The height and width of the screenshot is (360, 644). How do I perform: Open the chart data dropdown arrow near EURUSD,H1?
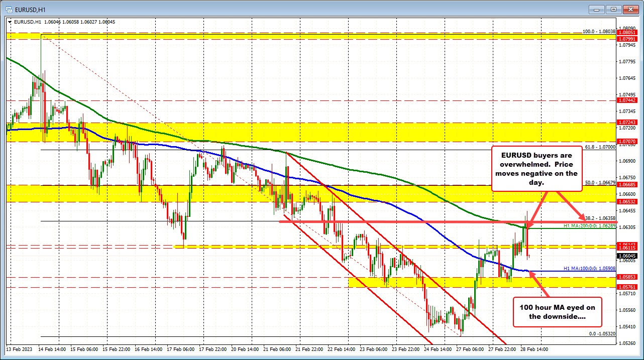pos(10,22)
